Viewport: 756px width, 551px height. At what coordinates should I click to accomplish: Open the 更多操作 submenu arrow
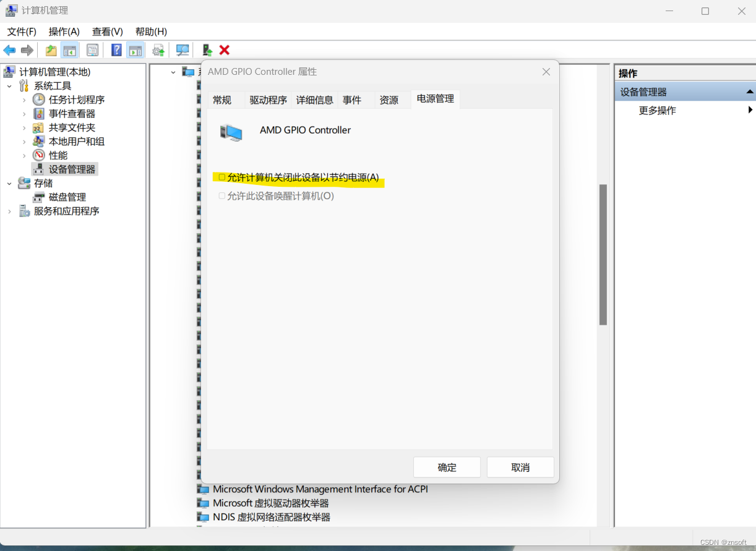click(x=750, y=110)
